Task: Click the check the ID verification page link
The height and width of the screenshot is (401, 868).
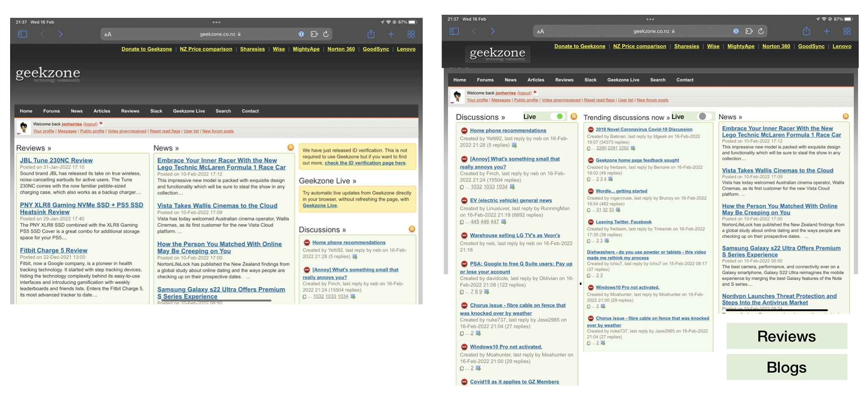Action: (x=364, y=163)
